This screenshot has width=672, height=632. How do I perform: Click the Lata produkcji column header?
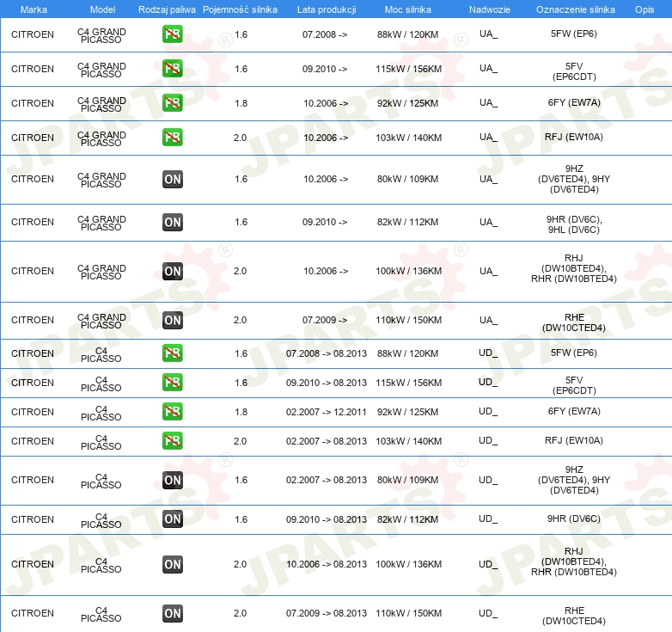[327, 9]
